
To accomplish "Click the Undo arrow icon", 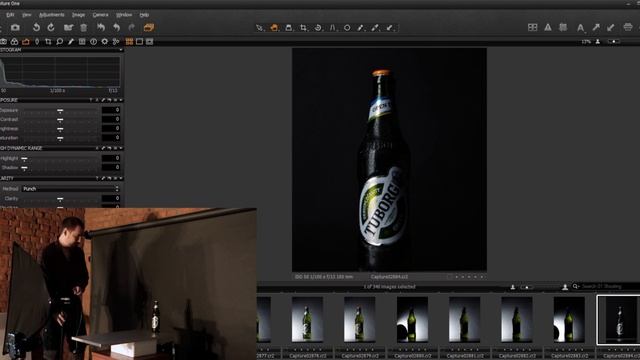I will point(117,27).
